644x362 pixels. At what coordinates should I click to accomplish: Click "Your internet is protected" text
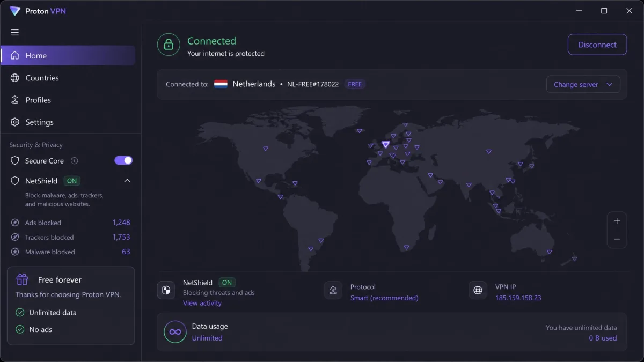point(226,53)
